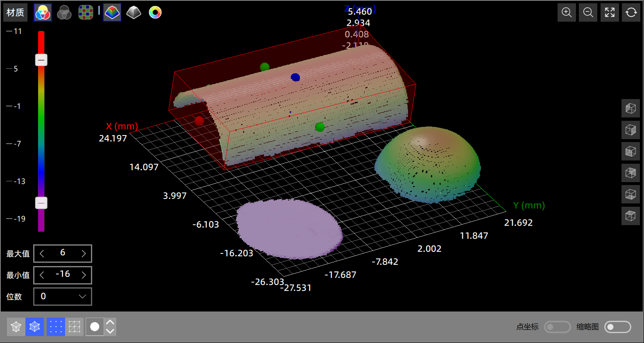The width and height of the screenshot is (644, 343).
Task: Click the upper color scale slider handle
Action: (41, 60)
